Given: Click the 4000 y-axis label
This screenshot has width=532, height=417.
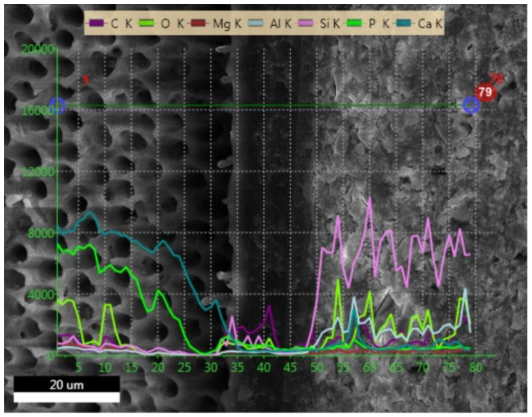Looking at the screenshot, I should 41,295.
